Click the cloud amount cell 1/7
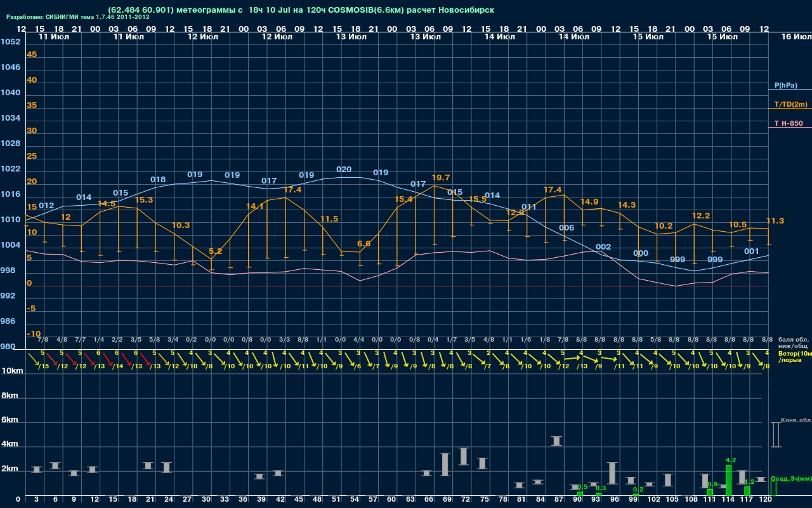The image size is (812, 508). (x=452, y=340)
